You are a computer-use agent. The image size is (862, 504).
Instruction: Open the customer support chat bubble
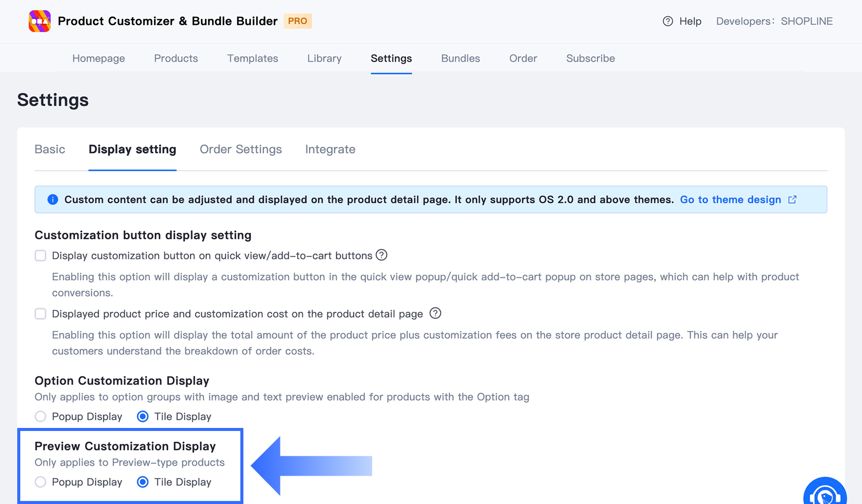pos(825,492)
